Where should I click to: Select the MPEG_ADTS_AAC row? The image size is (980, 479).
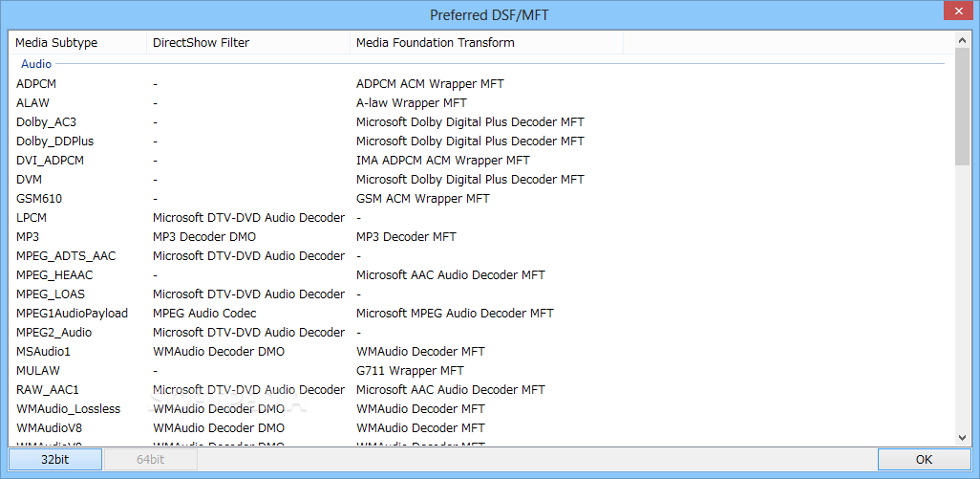point(481,256)
